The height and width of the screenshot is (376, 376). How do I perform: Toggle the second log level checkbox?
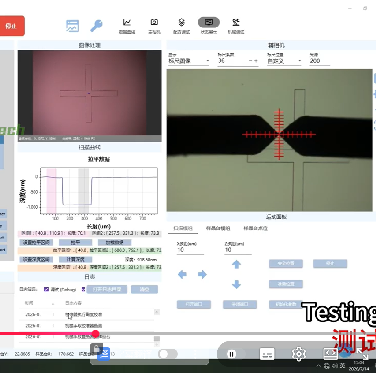pos(83,289)
